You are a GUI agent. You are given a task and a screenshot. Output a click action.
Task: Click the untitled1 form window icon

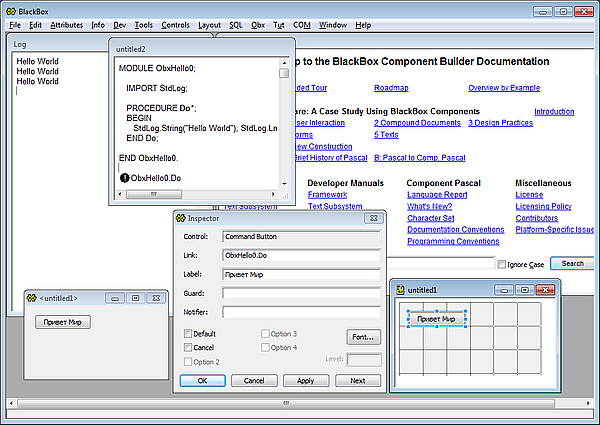click(400, 290)
